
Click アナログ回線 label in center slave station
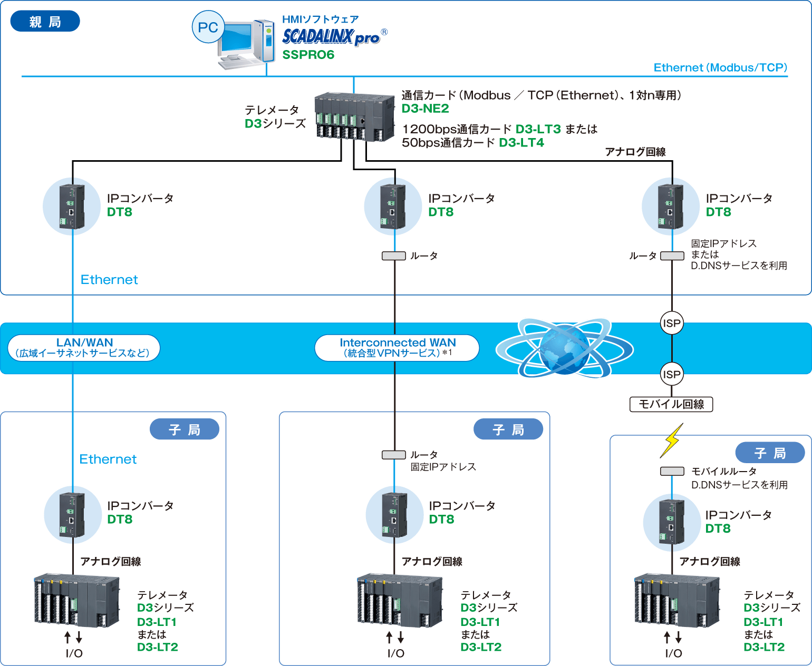[x=432, y=562]
